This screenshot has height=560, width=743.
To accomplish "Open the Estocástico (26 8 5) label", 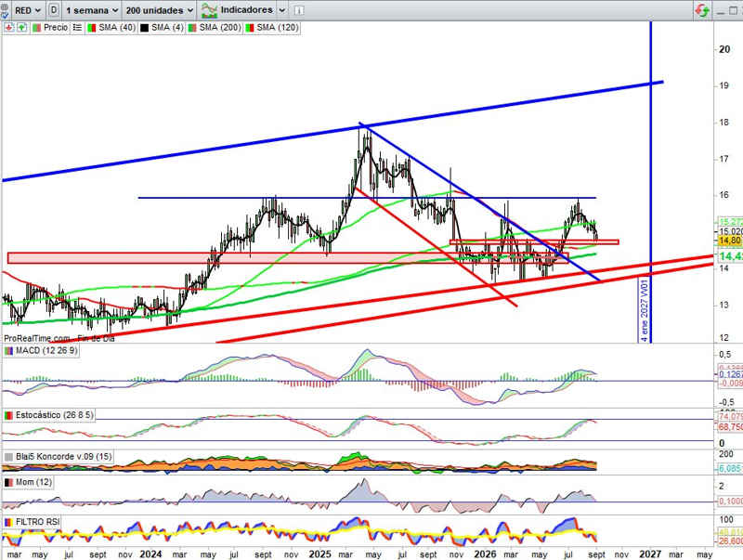I will [54, 415].
